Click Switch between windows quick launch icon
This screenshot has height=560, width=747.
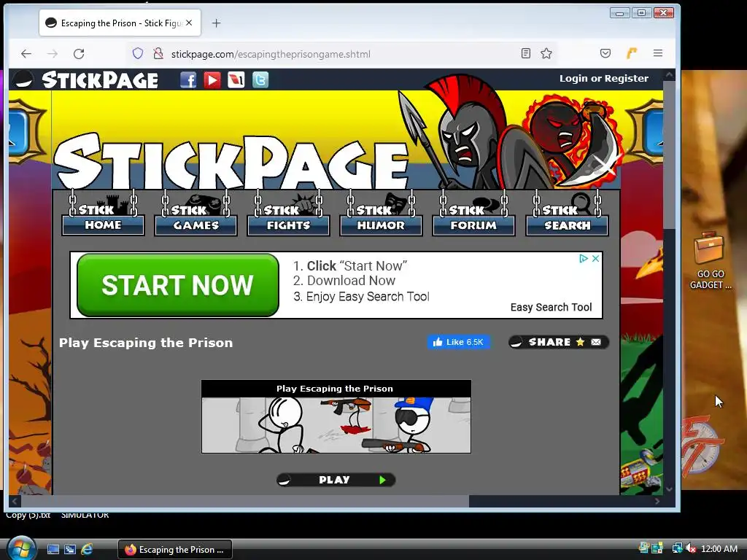coord(69,549)
